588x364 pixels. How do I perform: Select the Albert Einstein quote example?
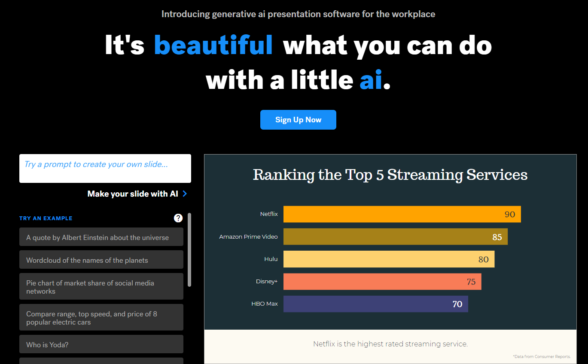[101, 237]
